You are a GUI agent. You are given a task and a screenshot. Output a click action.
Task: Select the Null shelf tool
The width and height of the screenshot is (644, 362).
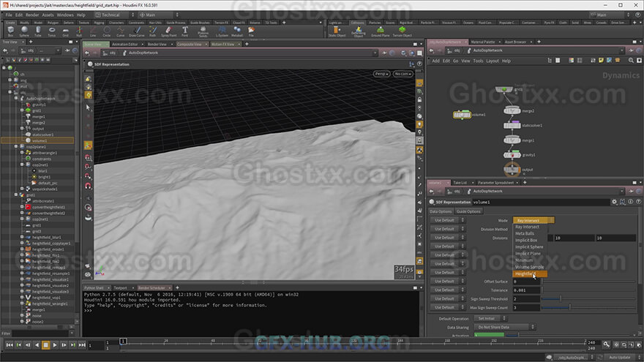[79, 31]
